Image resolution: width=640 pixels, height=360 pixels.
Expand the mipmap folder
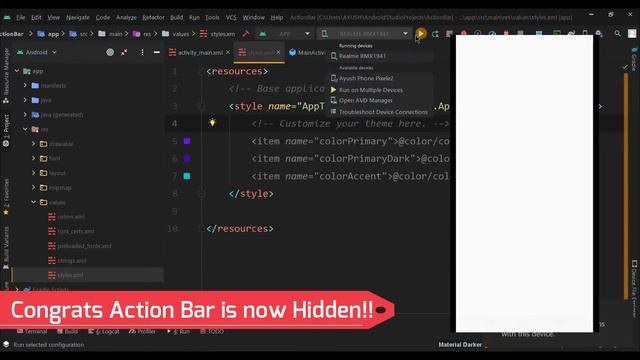(x=34, y=187)
